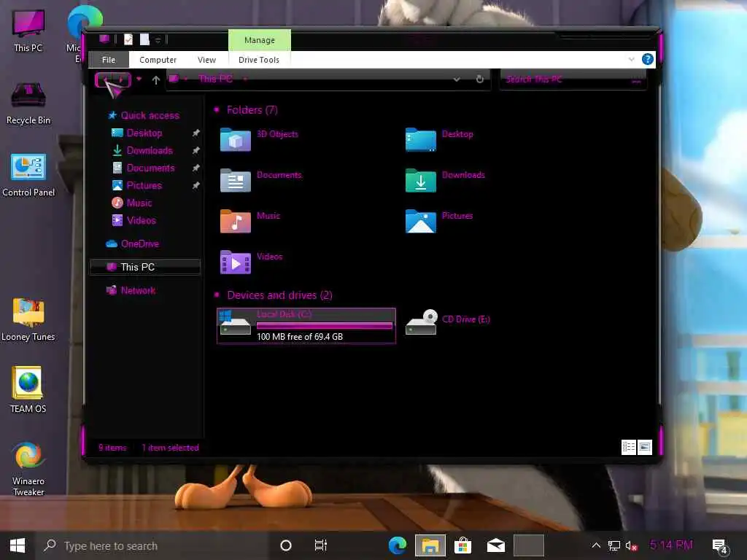The width and height of the screenshot is (747, 560).
Task: Select Desktop in Quick access sidebar
Action: [x=145, y=133]
